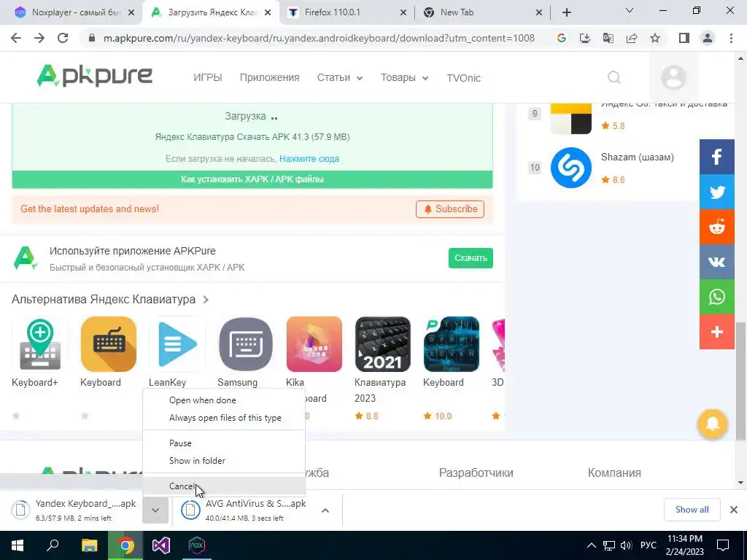Viewport: 747px width, 560px height.
Task: Share on Facebook
Action: [x=717, y=157]
